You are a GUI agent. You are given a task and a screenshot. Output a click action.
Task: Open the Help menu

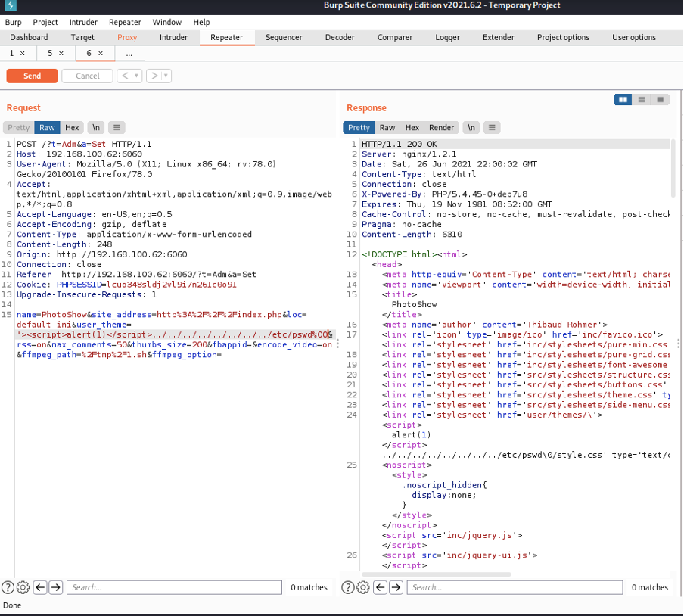(x=201, y=22)
